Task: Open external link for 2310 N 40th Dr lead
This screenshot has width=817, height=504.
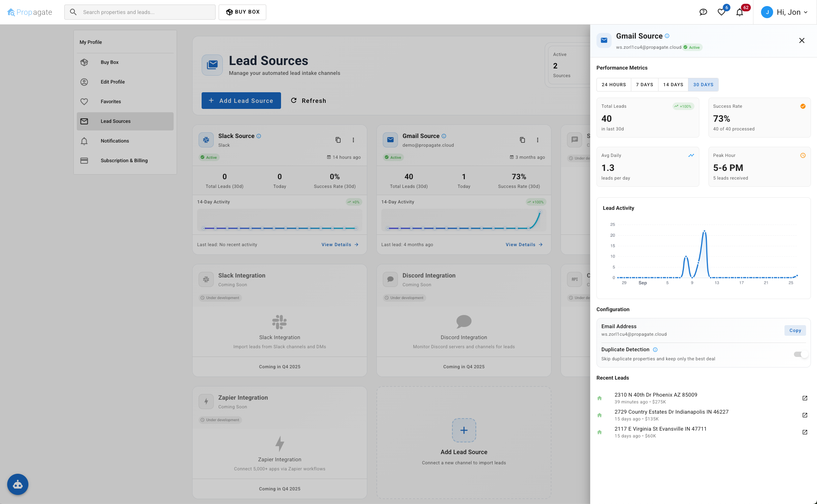Action: (804, 398)
